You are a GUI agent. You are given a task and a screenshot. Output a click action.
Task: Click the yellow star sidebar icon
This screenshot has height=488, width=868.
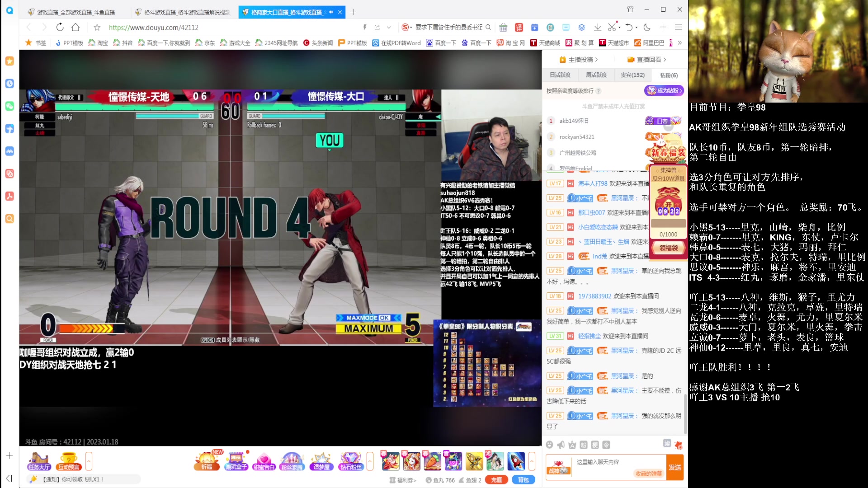pos(9,61)
